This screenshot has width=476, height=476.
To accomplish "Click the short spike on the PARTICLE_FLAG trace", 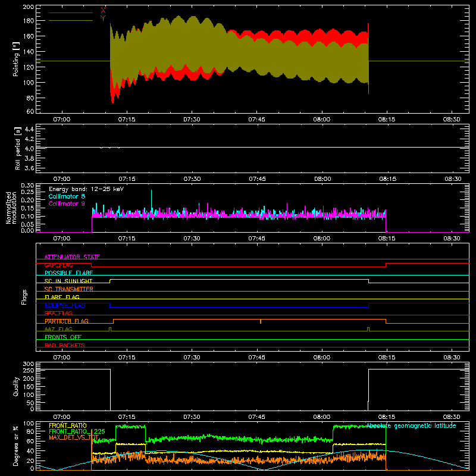I will tap(261, 321).
